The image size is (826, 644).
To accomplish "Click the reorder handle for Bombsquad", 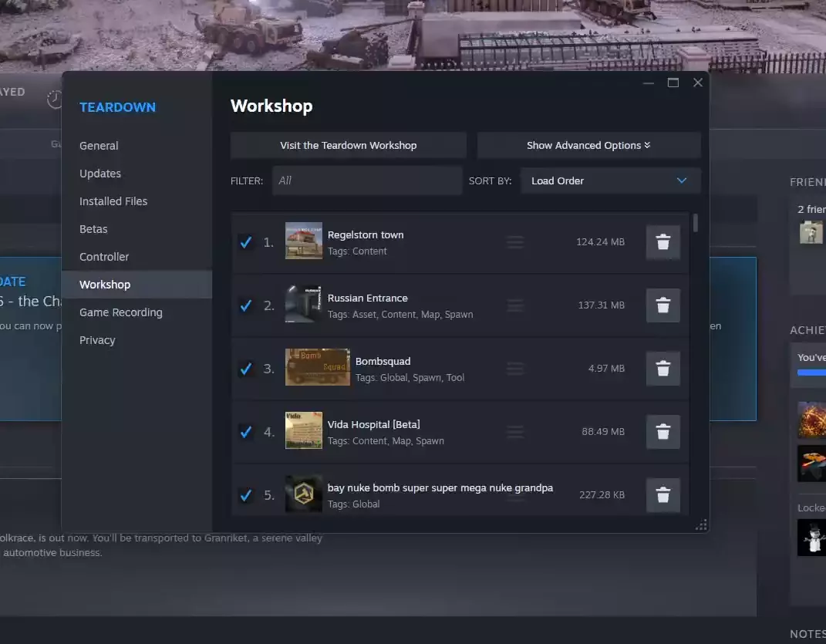I will pos(515,369).
